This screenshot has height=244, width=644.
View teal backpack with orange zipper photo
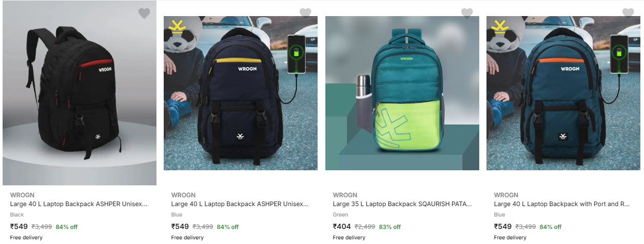(x=563, y=93)
